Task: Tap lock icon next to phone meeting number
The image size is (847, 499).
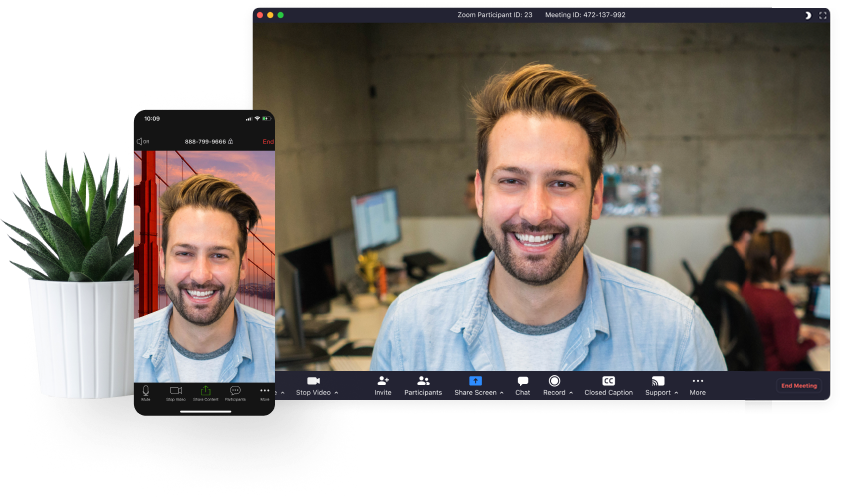Action: (x=231, y=141)
